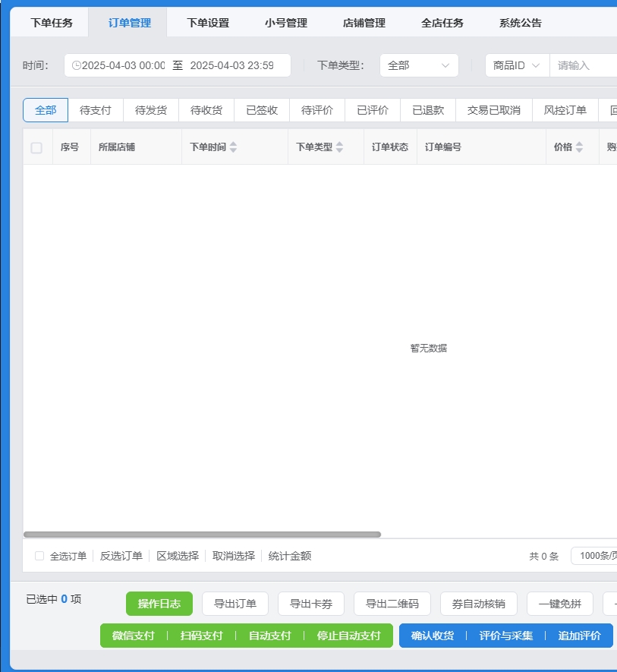617x672 pixels.
Task: Click the 微信支付 button
Action: point(134,636)
